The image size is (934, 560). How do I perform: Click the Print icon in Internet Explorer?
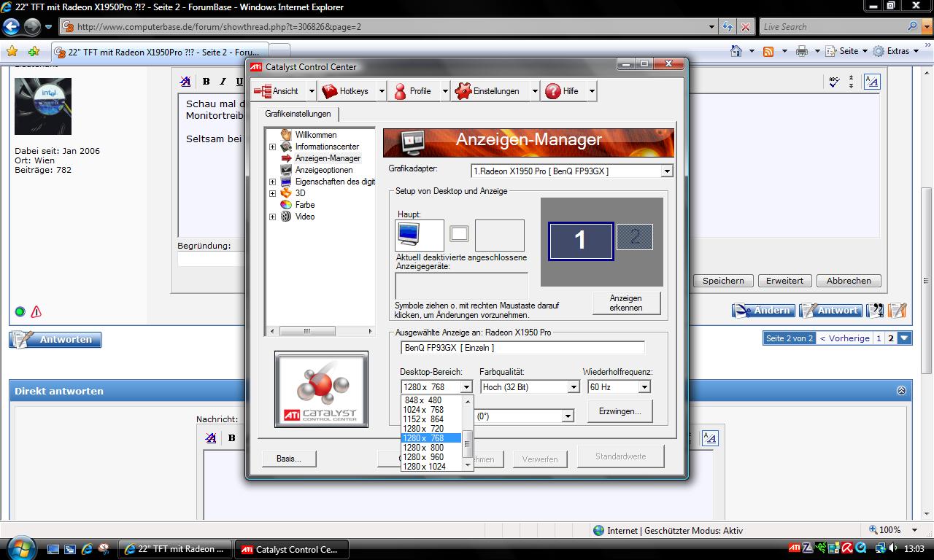(x=802, y=51)
